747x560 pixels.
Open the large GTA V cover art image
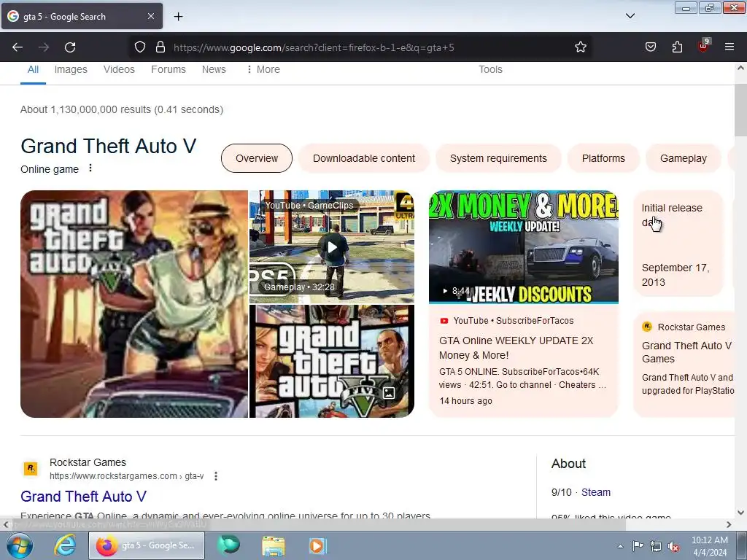pyautogui.click(x=134, y=304)
